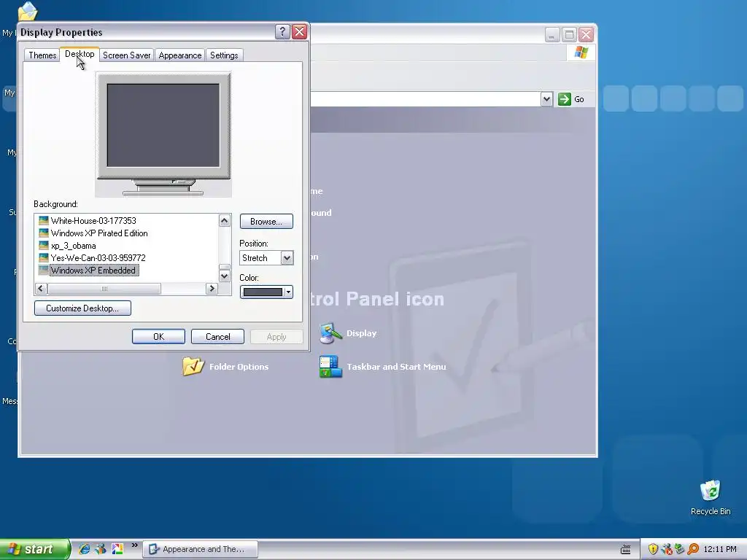Click Taskbar and Start Menu link text

point(396,367)
